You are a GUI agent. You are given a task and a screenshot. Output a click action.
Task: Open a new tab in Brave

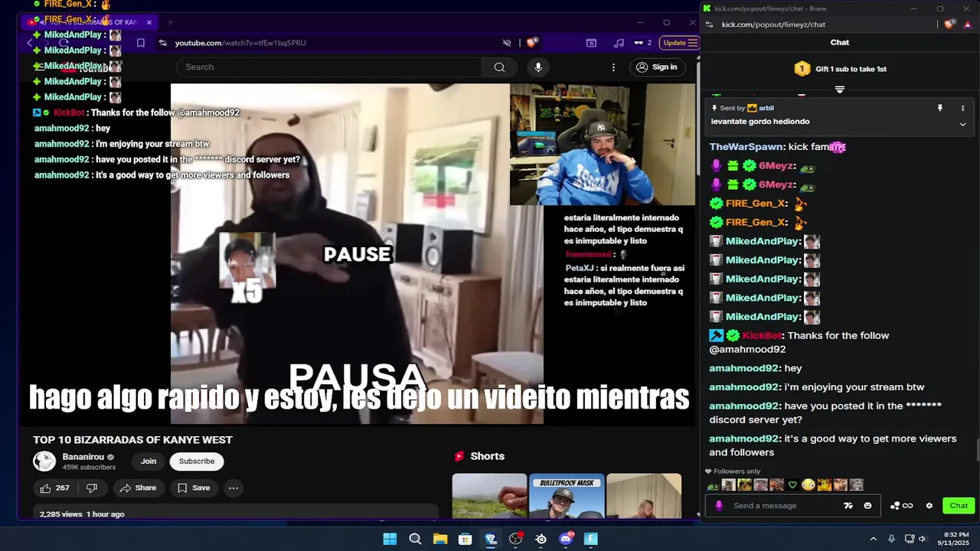pos(170,22)
